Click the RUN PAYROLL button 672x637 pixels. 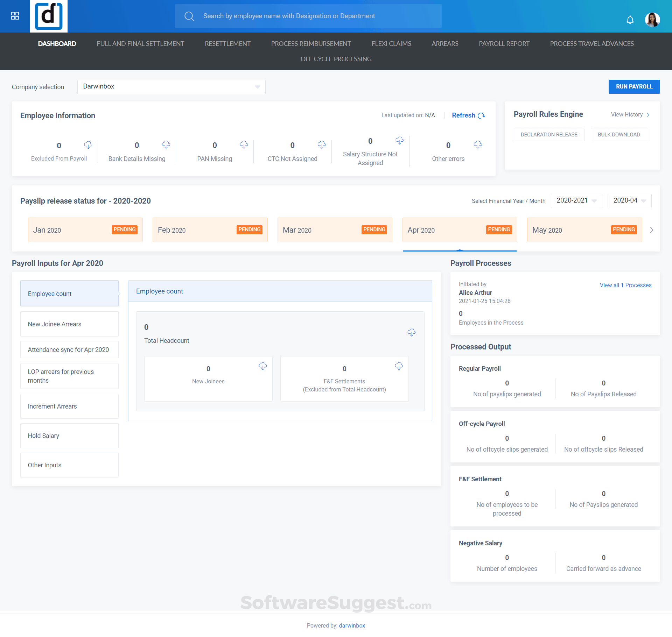tap(634, 86)
